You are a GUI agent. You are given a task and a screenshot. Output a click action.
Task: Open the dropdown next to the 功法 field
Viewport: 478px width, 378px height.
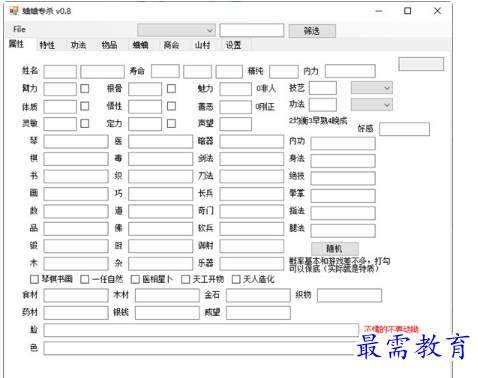(x=372, y=105)
